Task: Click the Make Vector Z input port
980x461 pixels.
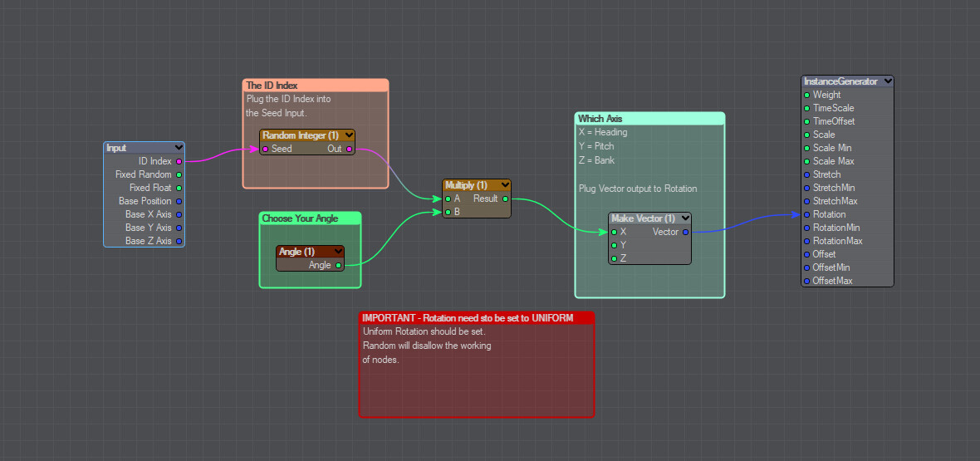Action: pos(615,258)
